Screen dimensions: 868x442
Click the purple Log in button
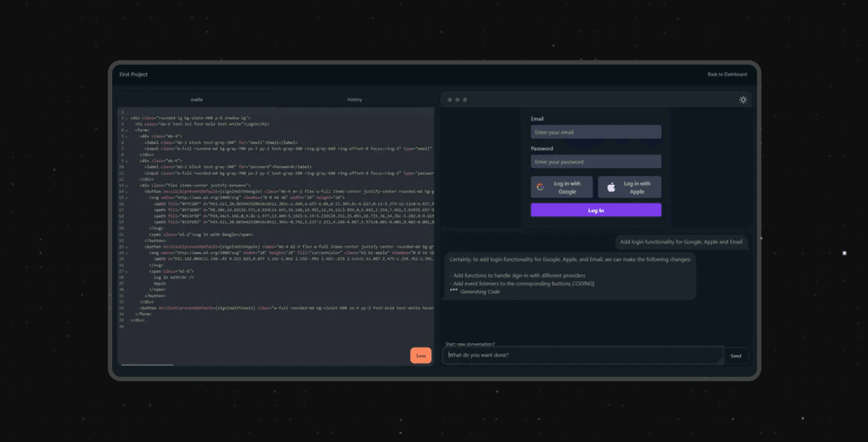point(596,210)
